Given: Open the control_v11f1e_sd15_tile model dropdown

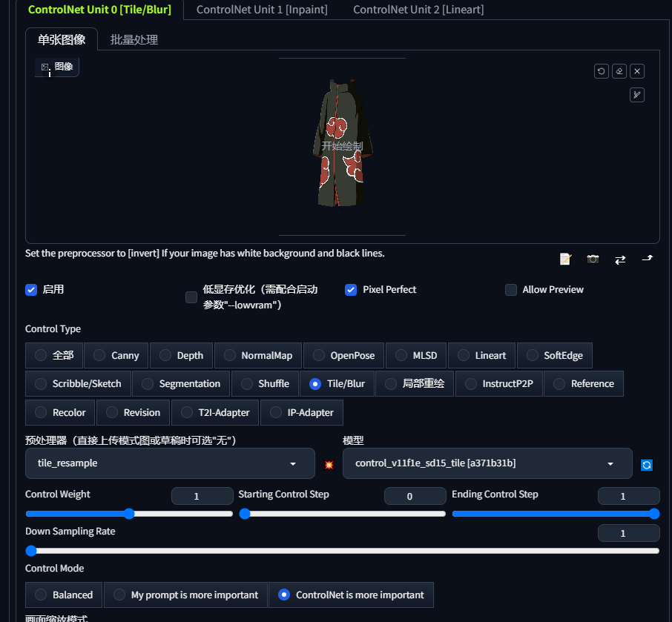Looking at the screenshot, I should (487, 463).
